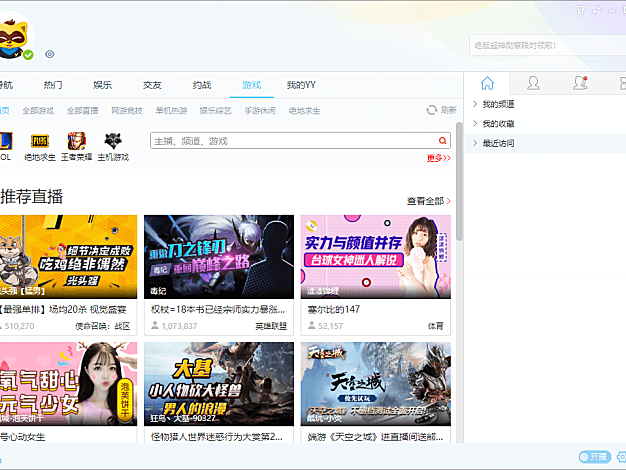Select the 手游休闲 sub-category
This screenshot has height=470, width=626.
(x=260, y=111)
